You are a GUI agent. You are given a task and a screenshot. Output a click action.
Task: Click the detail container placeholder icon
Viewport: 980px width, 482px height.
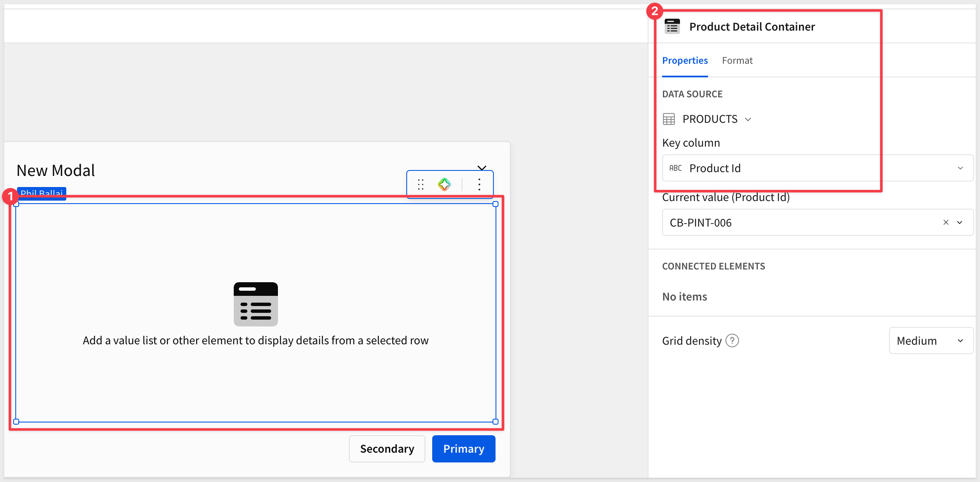[256, 304]
